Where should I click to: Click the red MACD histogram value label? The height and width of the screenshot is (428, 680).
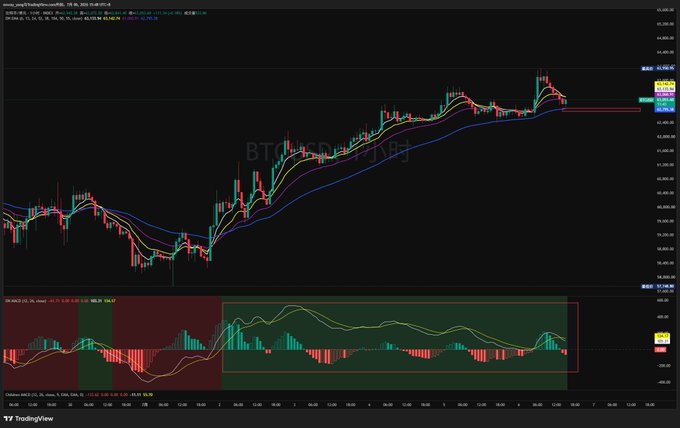click(660, 350)
